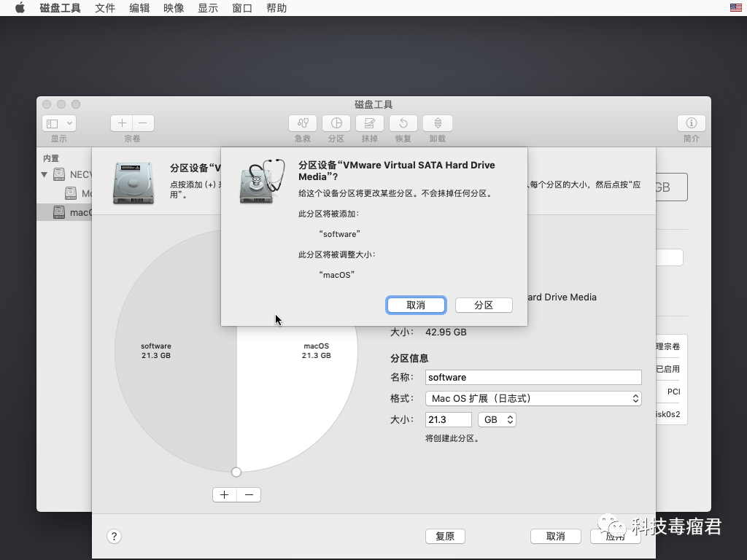Open the 映像 menu

coord(174,8)
